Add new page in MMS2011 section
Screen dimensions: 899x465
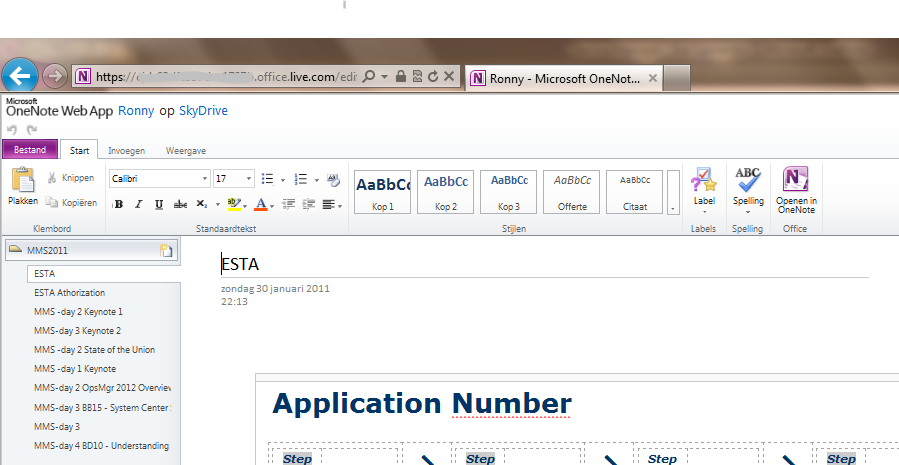[x=166, y=250]
